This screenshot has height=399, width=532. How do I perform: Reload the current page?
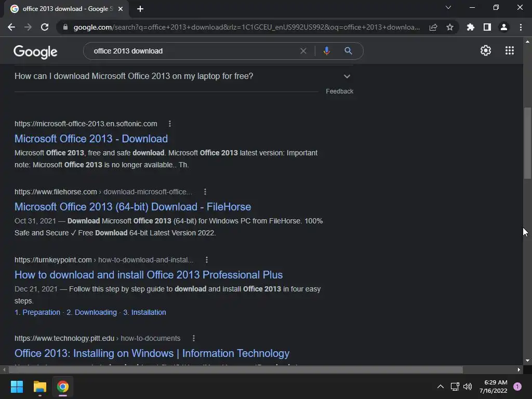45,27
